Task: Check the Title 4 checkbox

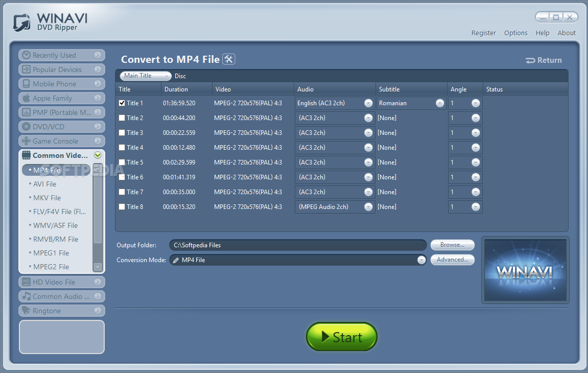Action: [x=122, y=148]
